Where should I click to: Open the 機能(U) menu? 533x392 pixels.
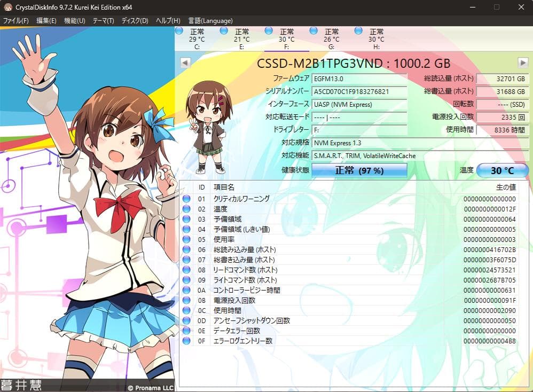(x=75, y=20)
